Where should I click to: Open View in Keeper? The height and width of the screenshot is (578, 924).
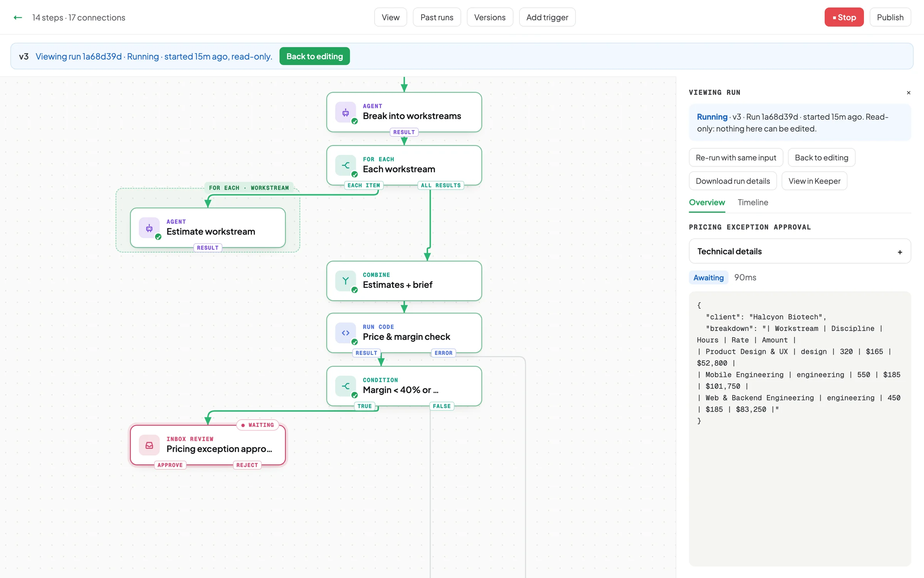(814, 181)
